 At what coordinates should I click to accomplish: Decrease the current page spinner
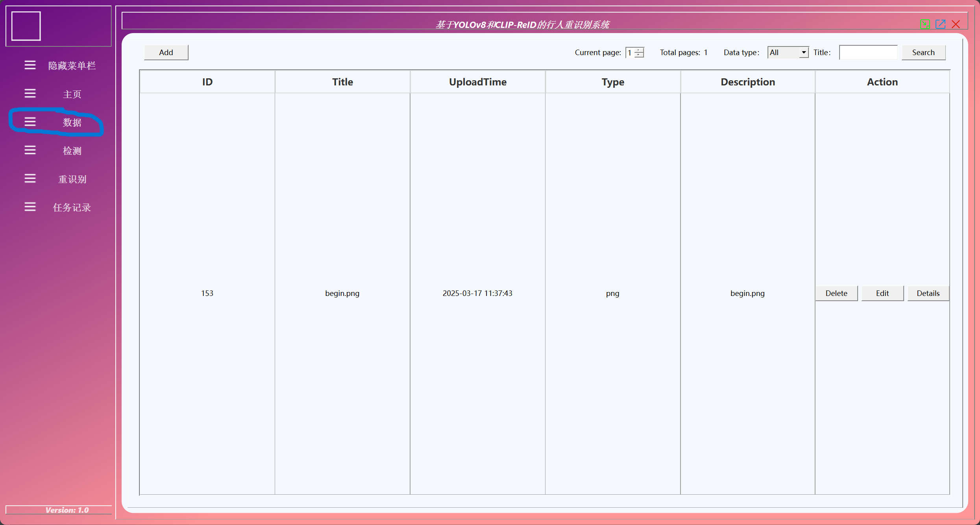(x=639, y=55)
